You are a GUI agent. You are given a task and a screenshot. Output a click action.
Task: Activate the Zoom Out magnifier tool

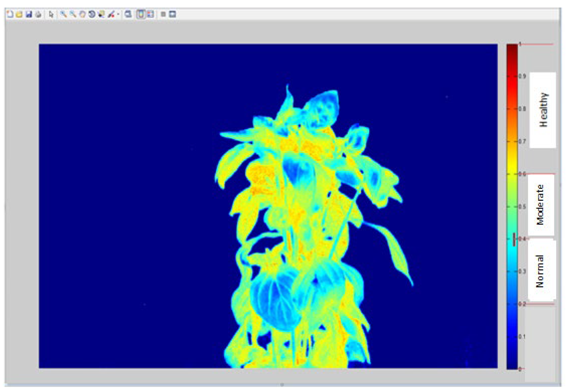[x=73, y=14]
